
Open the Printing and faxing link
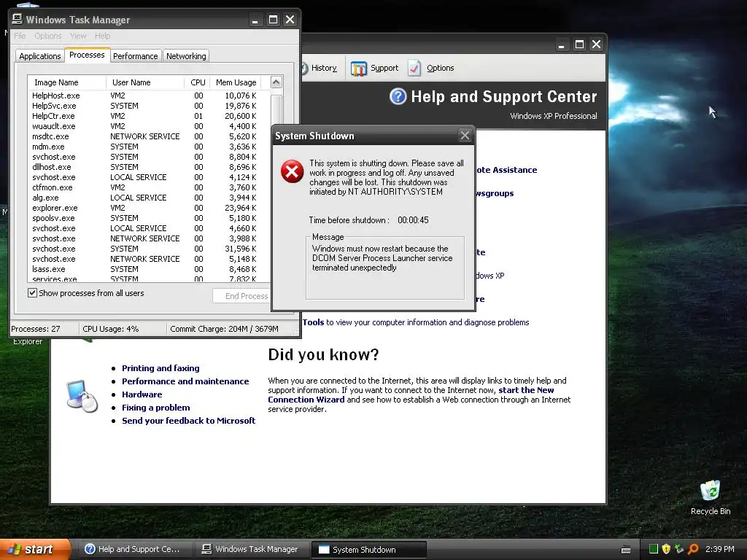click(160, 368)
